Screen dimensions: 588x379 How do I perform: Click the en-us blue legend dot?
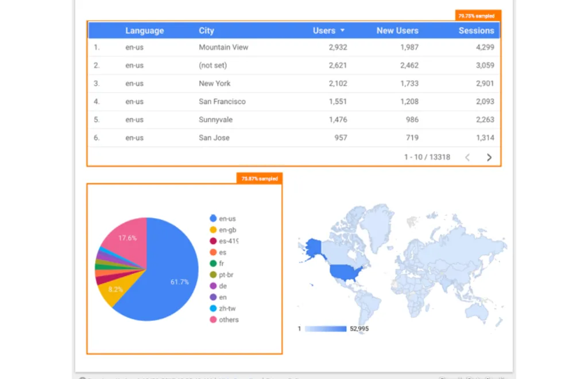pos(213,219)
